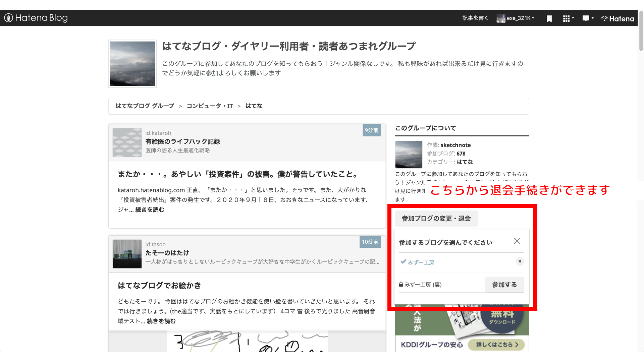Click the カテゴリー はてな link
Screen dimensions: 644x362
click(x=465, y=162)
